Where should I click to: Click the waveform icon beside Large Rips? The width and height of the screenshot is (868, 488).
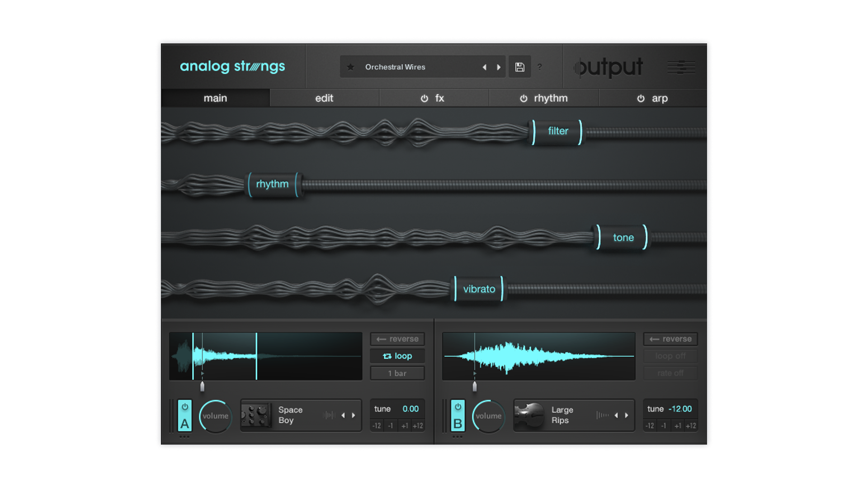point(602,415)
